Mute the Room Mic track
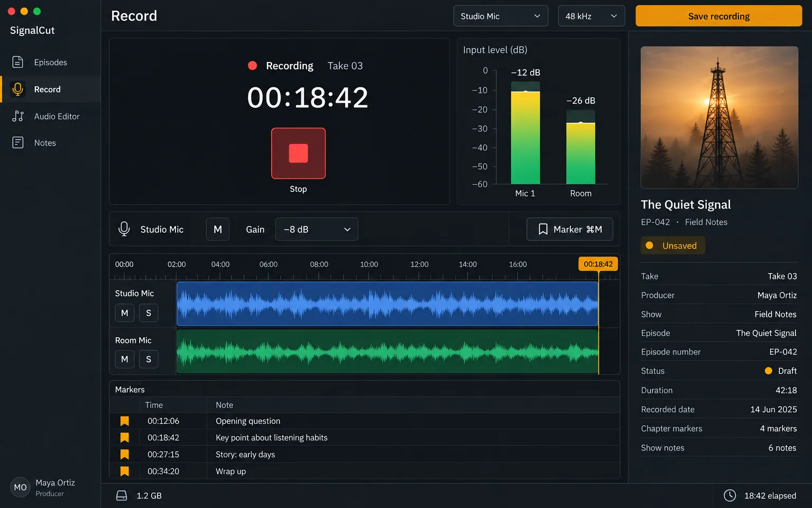 pos(125,359)
